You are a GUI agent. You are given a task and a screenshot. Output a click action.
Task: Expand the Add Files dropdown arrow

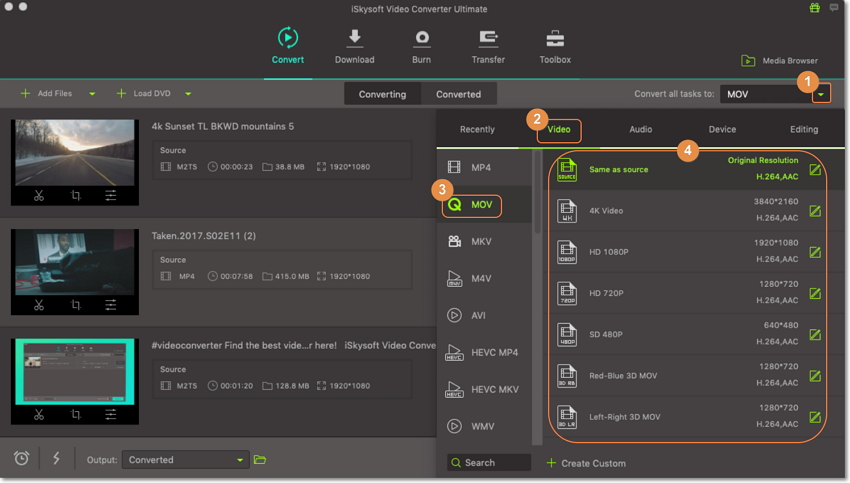pos(92,94)
